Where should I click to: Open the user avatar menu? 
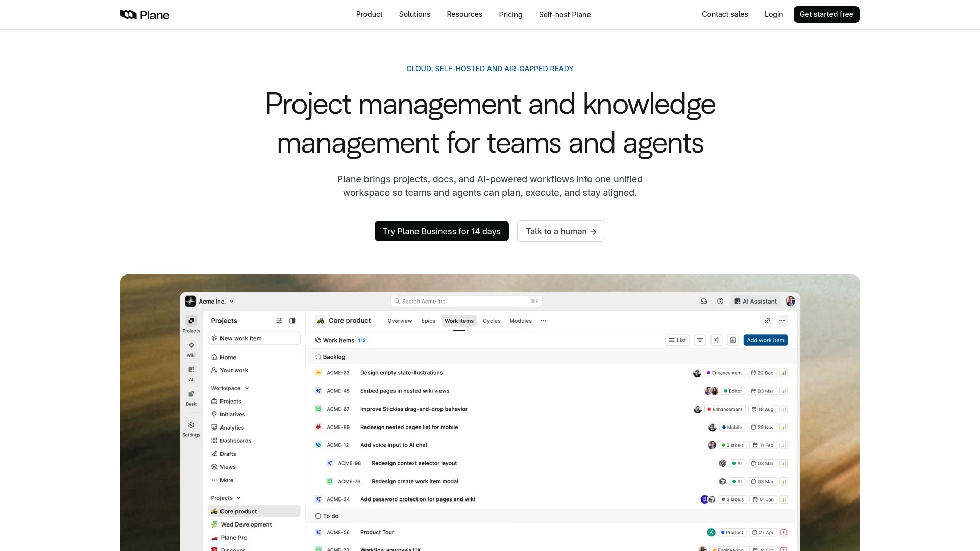[x=790, y=302]
